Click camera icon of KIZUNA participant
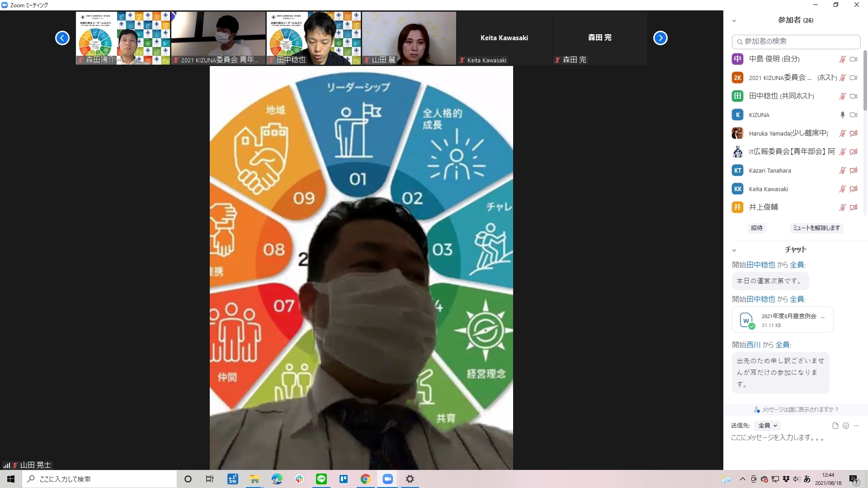Viewport: 868px width, 488px height. pos(854,115)
